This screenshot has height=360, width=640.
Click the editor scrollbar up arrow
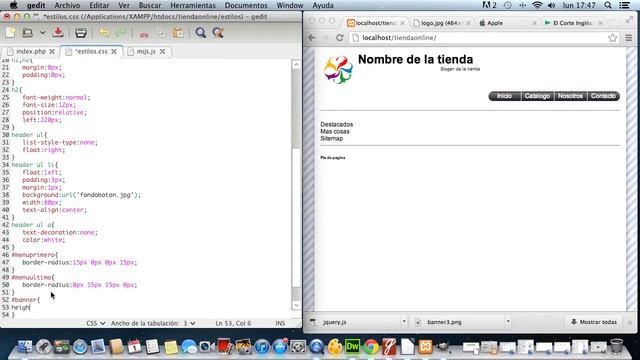[296, 64]
